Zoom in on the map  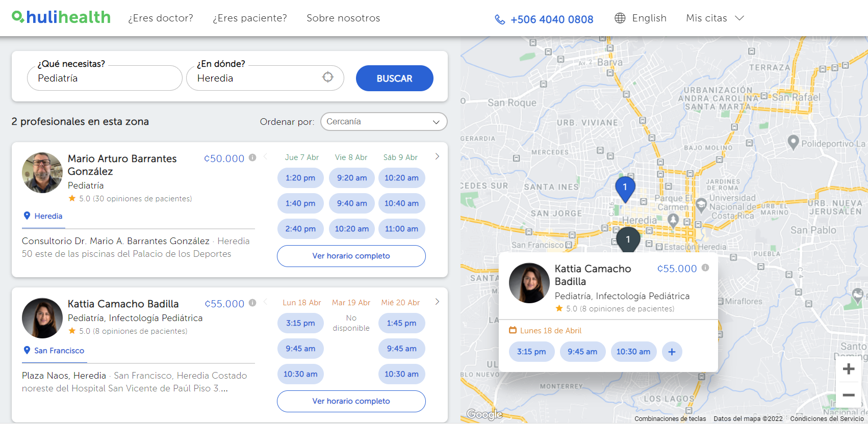[849, 369]
